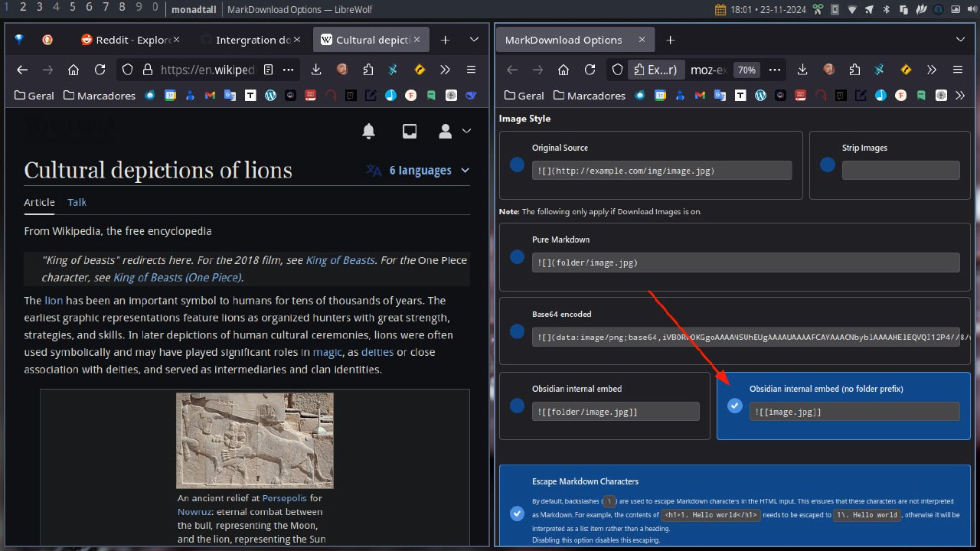Select Obsidian internal embed with folder

[x=517, y=406]
